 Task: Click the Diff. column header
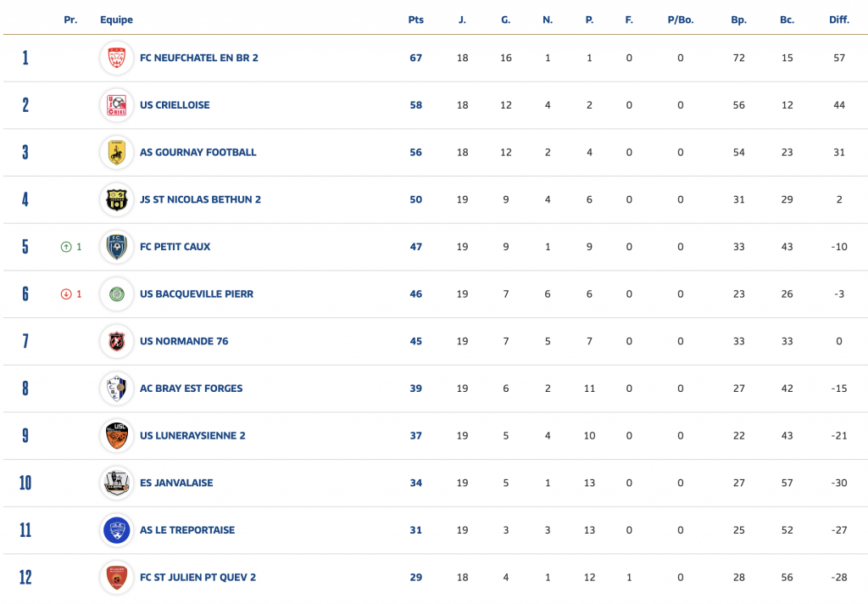pos(839,20)
